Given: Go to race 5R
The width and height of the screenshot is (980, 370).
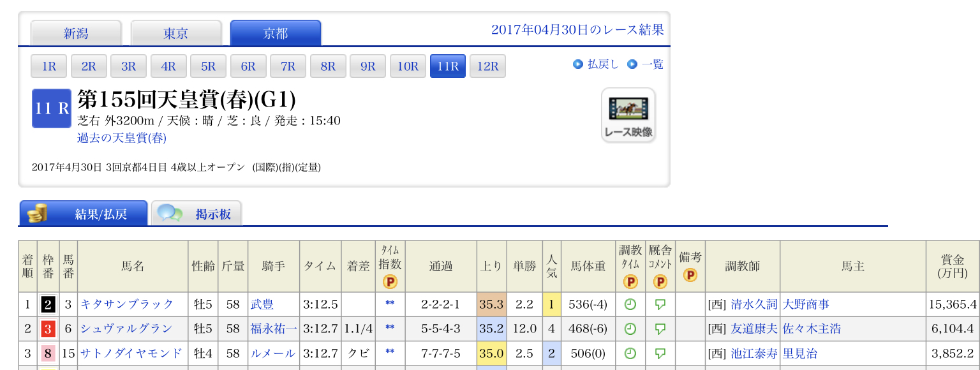Looking at the screenshot, I should [x=209, y=66].
